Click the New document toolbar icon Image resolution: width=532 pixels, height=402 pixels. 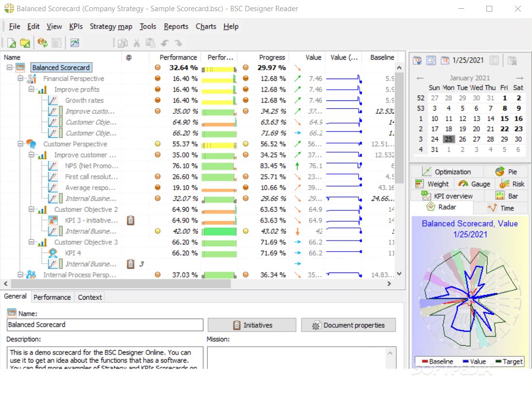12,43
